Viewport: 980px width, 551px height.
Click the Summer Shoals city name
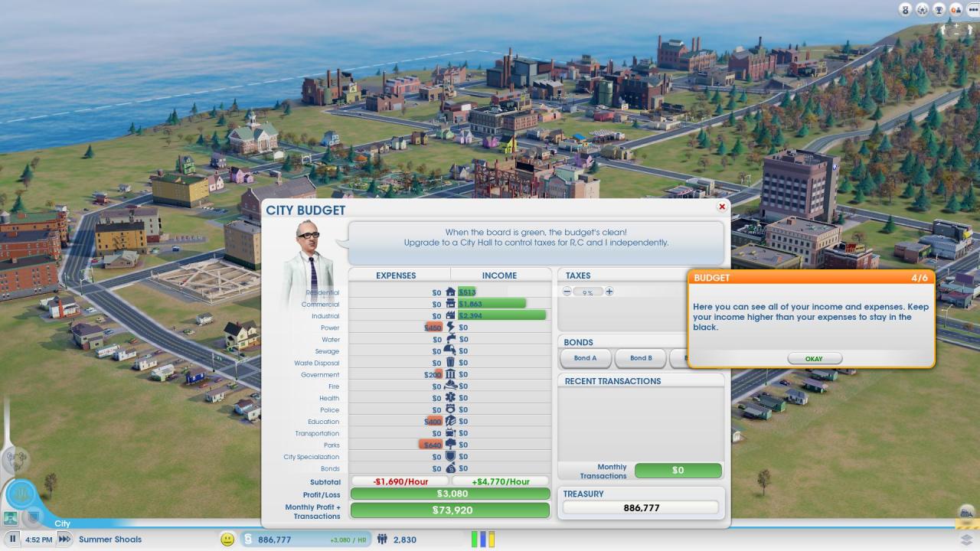pyautogui.click(x=110, y=540)
